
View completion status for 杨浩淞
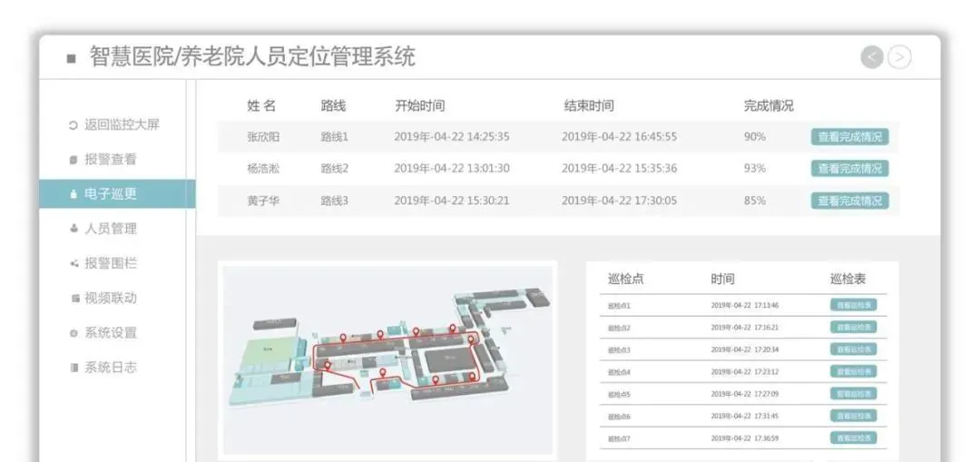[x=849, y=169]
